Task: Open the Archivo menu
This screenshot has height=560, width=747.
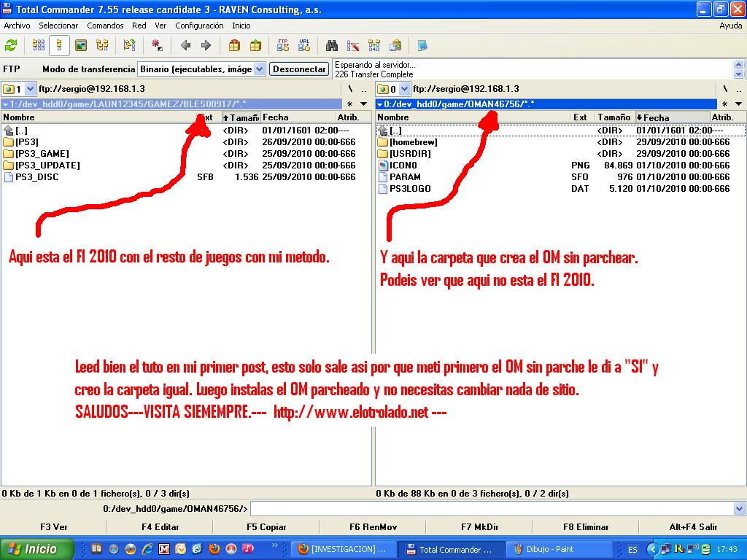Action: click(17, 26)
